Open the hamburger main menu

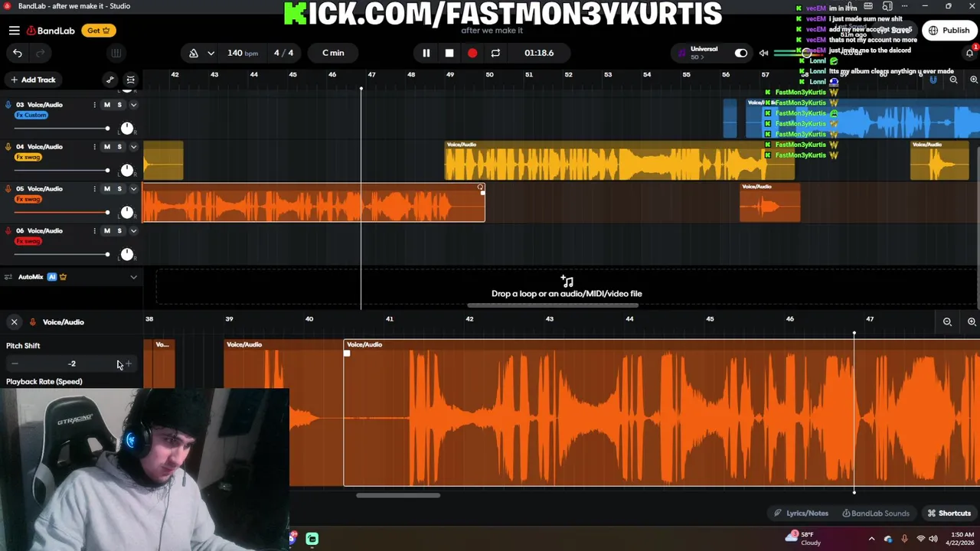[x=15, y=31]
